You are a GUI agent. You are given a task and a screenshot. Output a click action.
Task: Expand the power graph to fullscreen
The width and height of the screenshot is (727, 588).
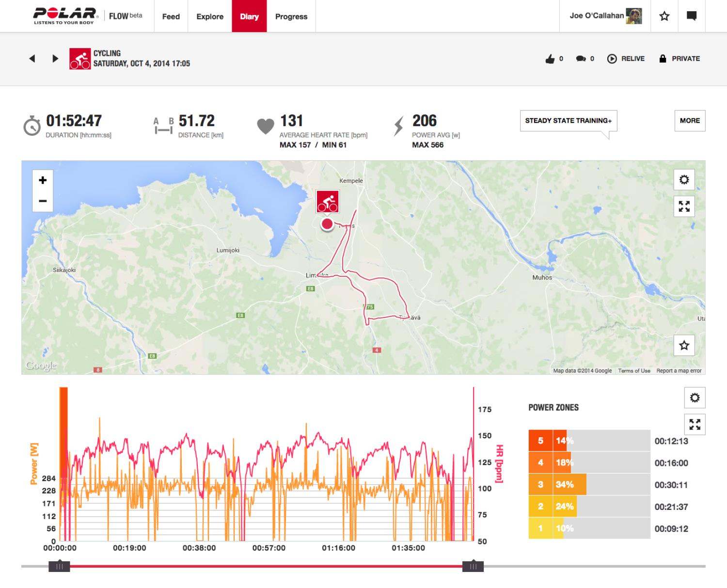pyautogui.click(x=695, y=425)
